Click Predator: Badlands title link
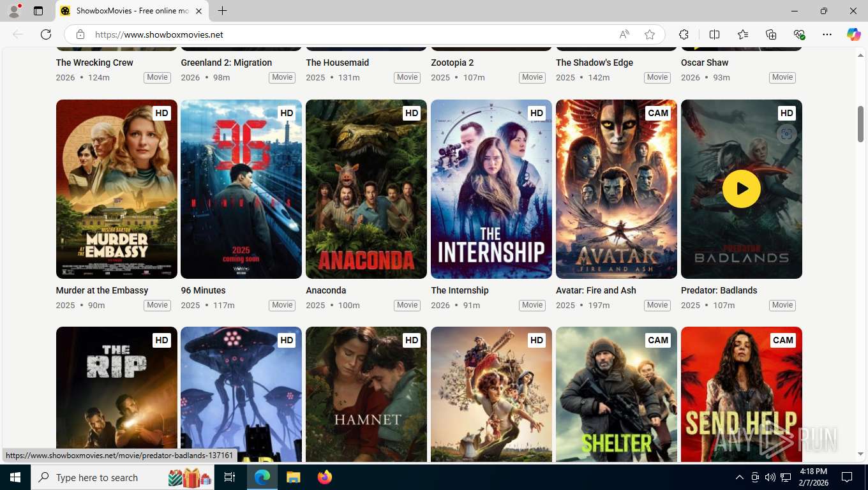The width and height of the screenshot is (868, 490). pyautogui.click(x=719, y=290)
